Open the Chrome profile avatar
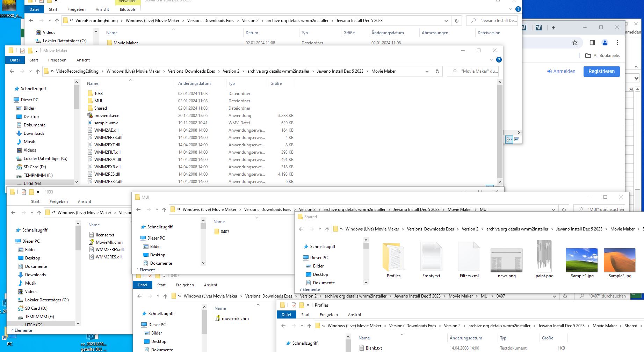 (x=605, y=43)
